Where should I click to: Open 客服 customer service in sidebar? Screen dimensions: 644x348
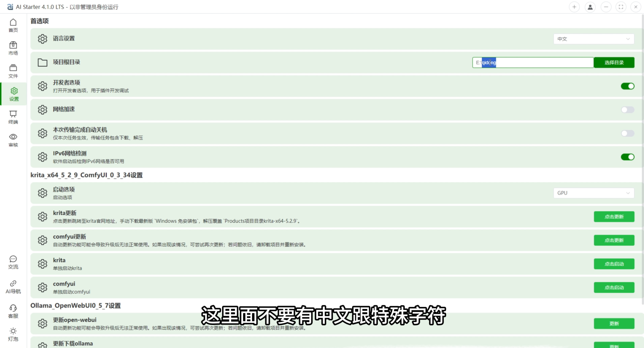(13, 311)
